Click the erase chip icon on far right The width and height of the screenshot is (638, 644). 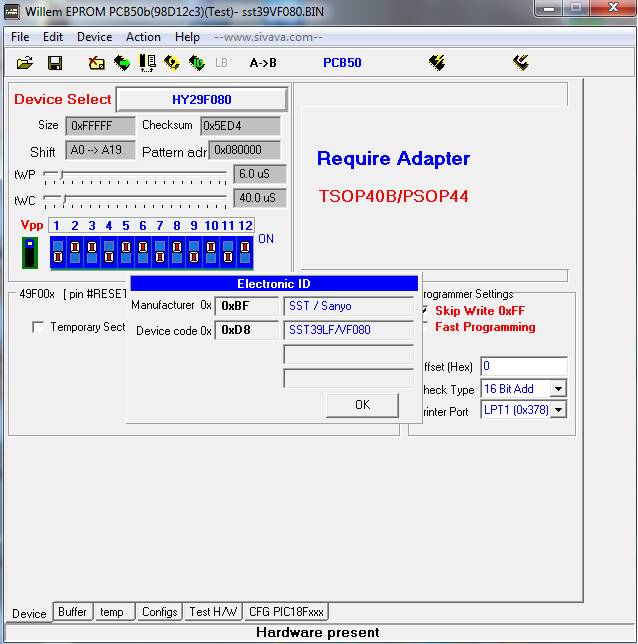[x=521, y=63]
